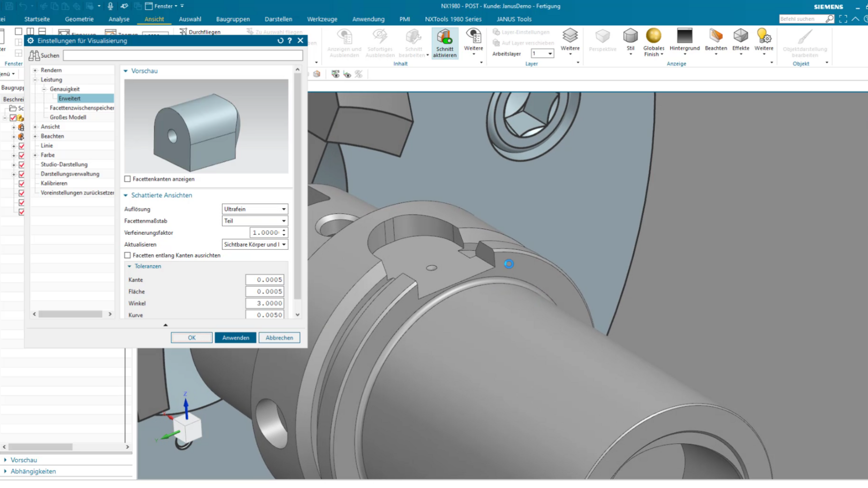Expand the Farbe tree node
The height and width of the screenshot is (488, 868).
[35, 155]
